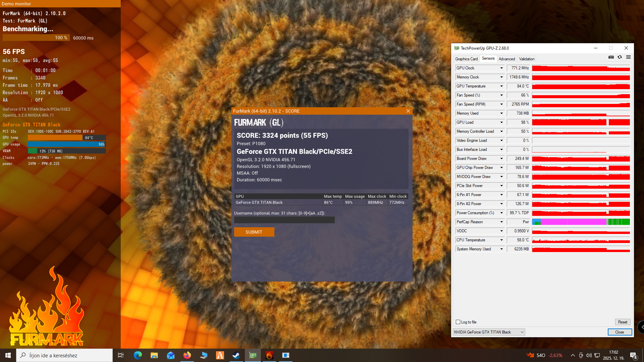Open the Advanced tab
644x362 pixels.
pos(506,59)
